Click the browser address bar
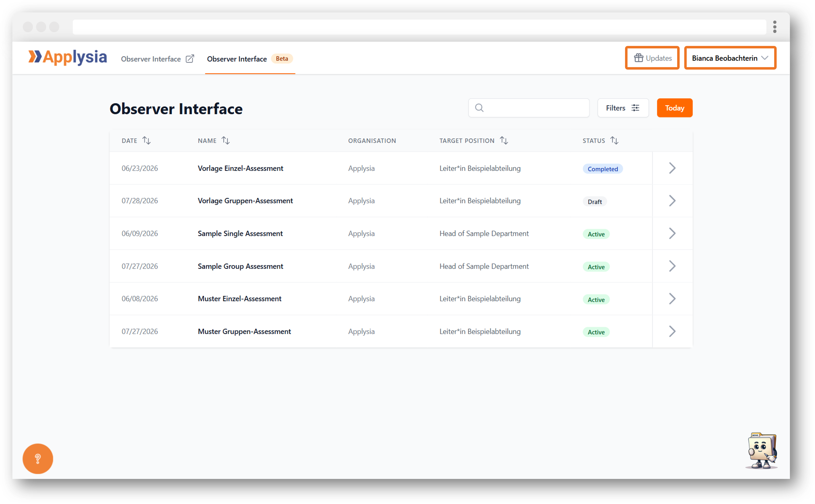815x504 pixels. (419, 27)
